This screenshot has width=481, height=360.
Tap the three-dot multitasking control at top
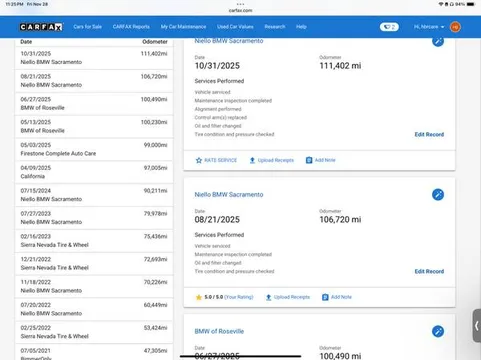point(240,4)
